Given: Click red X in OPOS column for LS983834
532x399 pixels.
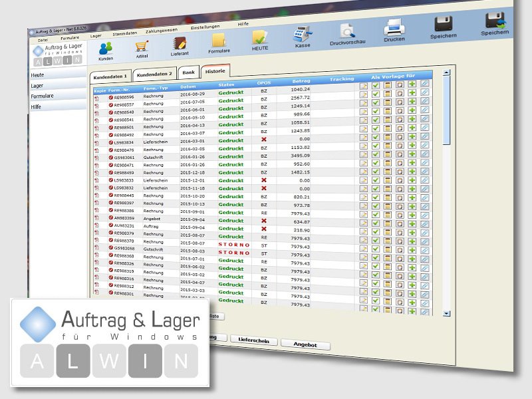Looking at the screenshot, I should point(264,140).
